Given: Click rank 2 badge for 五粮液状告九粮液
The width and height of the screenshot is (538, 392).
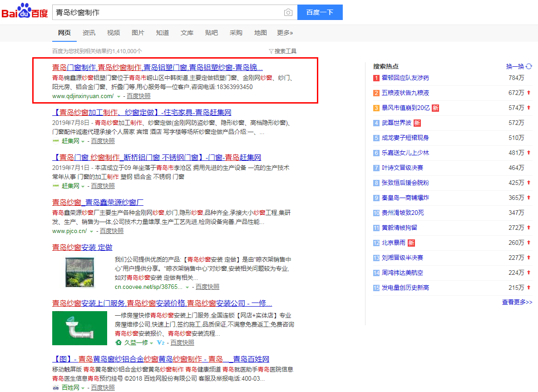Looking at the screenshot, I should [376, 93].
